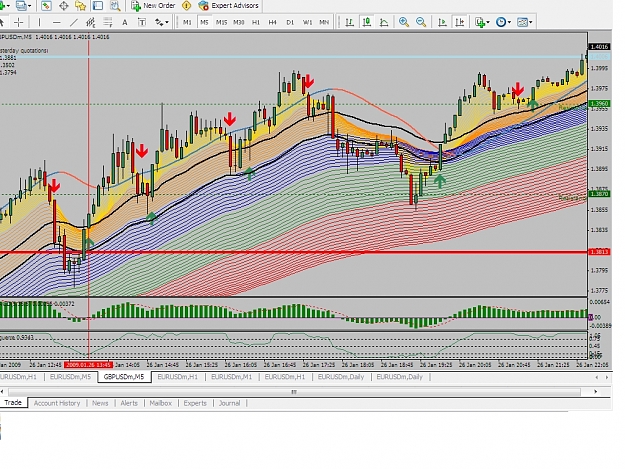This screenshot has height=469, width=625.
Task: Select the Fibonacci retracement tool
Action: (x=108, y=22)
